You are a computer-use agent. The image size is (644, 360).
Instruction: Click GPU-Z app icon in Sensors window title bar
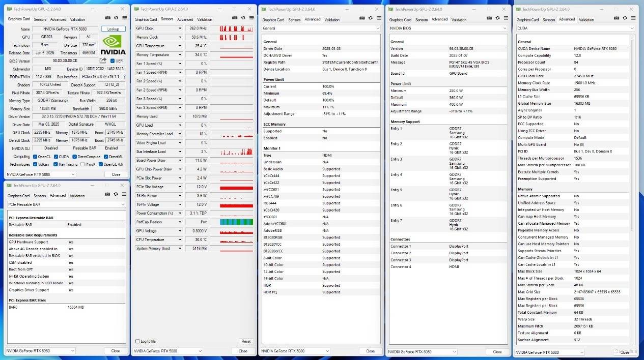pyautogui.click(x=136, y=9)
